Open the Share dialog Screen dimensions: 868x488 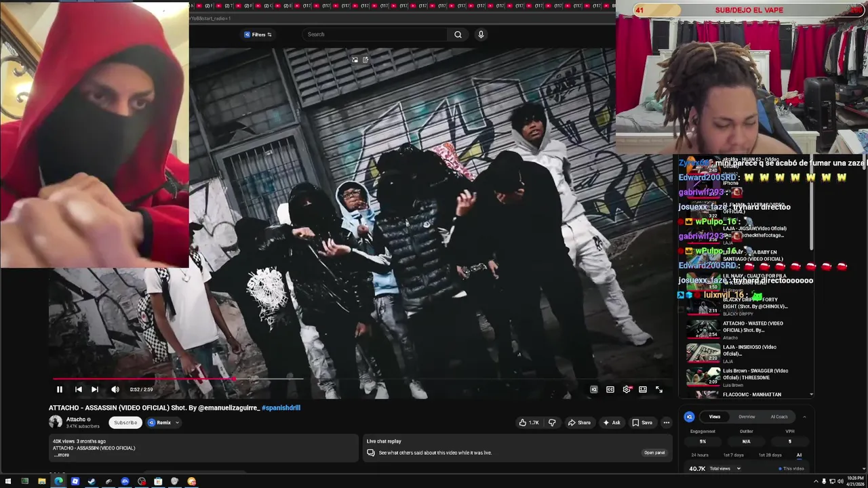click(x=579, y=422)
